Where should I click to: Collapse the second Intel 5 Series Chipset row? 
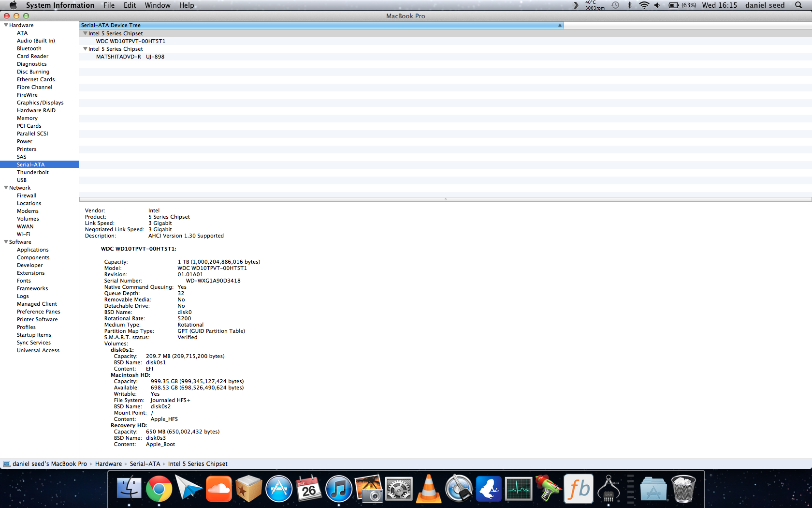point(85,49)
